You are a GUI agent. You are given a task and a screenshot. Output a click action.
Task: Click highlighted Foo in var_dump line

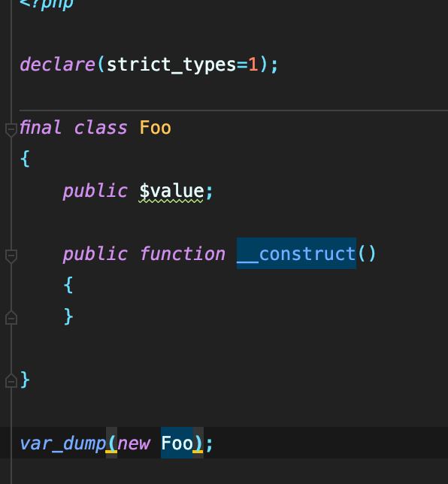[177, 443]
